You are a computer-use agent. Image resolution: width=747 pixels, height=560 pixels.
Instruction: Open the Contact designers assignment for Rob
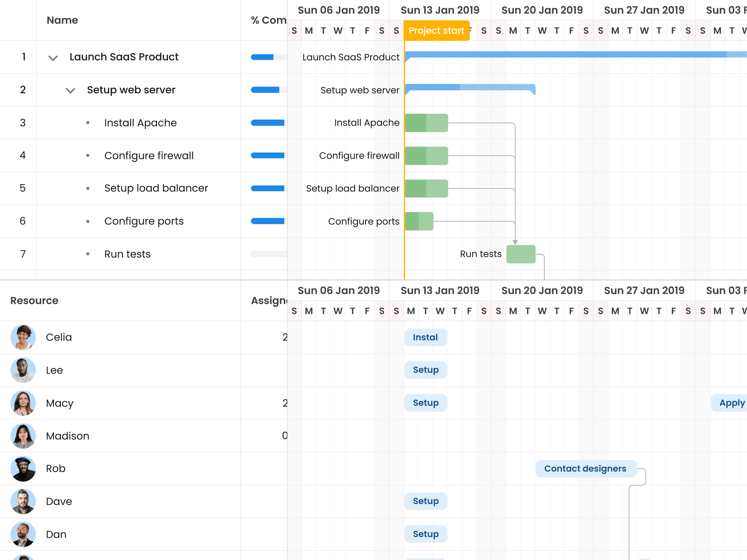click(x=585, y=468)
